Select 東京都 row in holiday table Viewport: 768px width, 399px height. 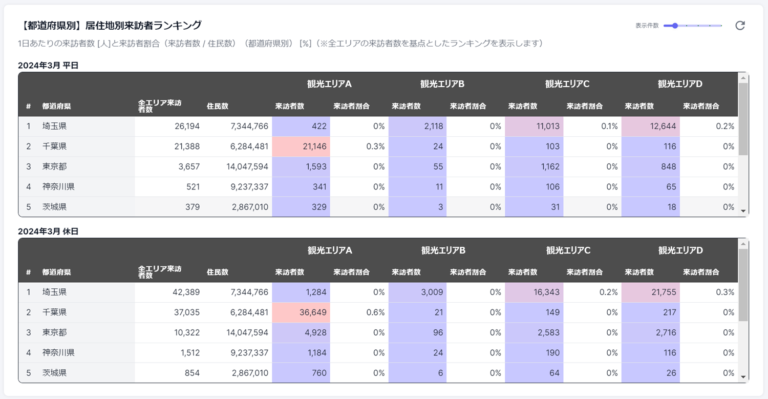click(x=378, y=332)
